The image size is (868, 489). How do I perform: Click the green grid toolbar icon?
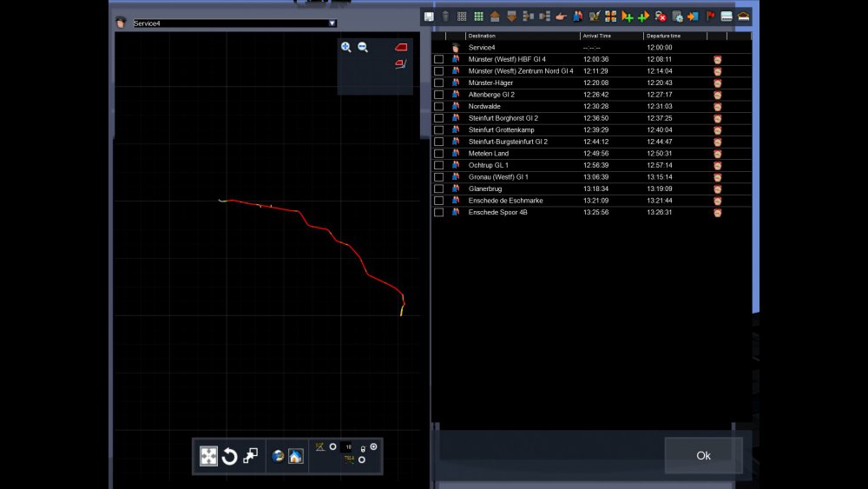click(x=478, y=17)
